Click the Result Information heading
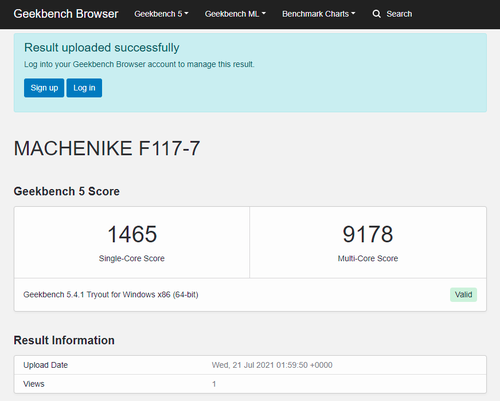The image size is (500, 401). click(x=64, y=340)
